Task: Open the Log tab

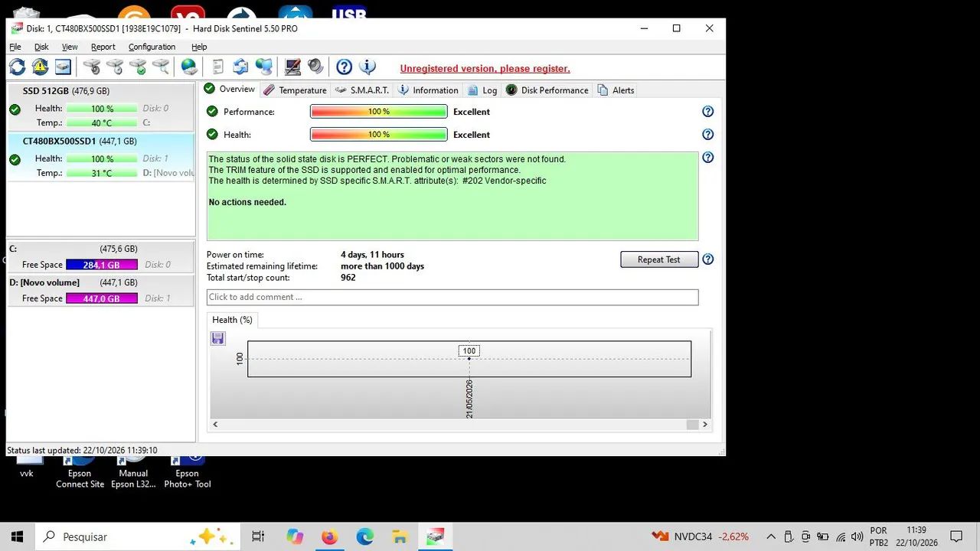Action: click(x=482, y=90)
